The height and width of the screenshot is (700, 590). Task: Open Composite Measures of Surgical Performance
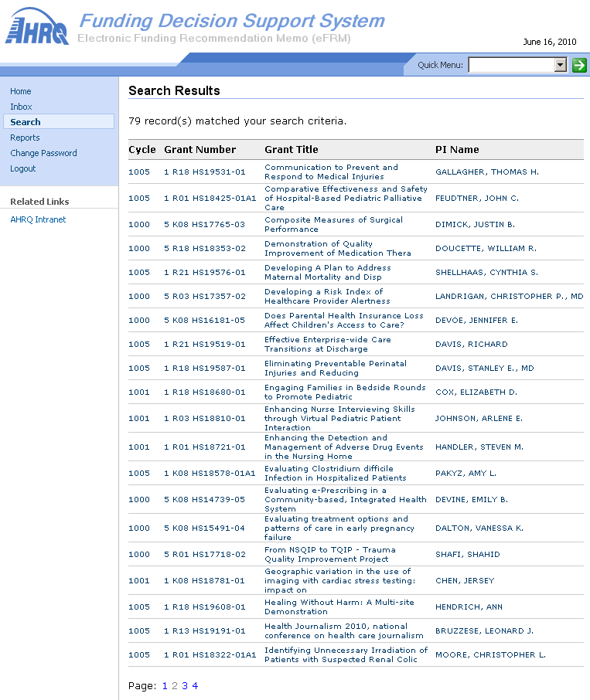coord(333,225)
